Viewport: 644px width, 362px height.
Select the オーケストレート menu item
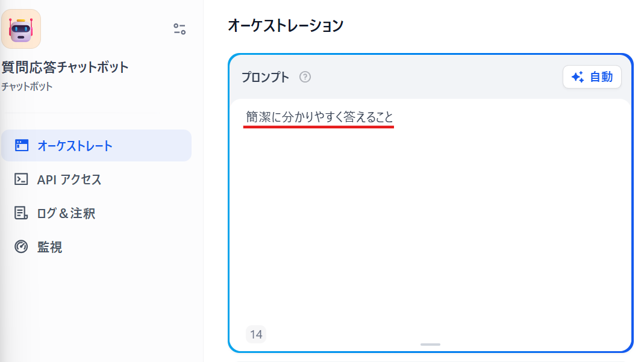click(96, 145)
